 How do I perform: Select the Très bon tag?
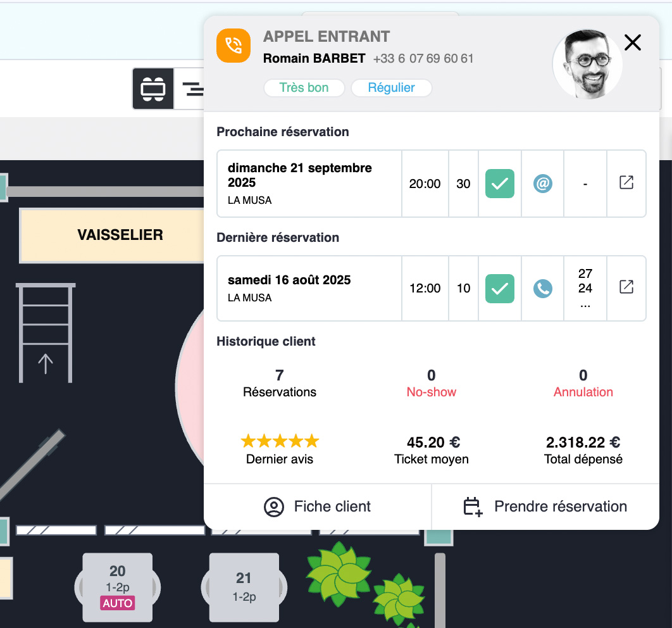pyautogui.click(x=304, y=88)
